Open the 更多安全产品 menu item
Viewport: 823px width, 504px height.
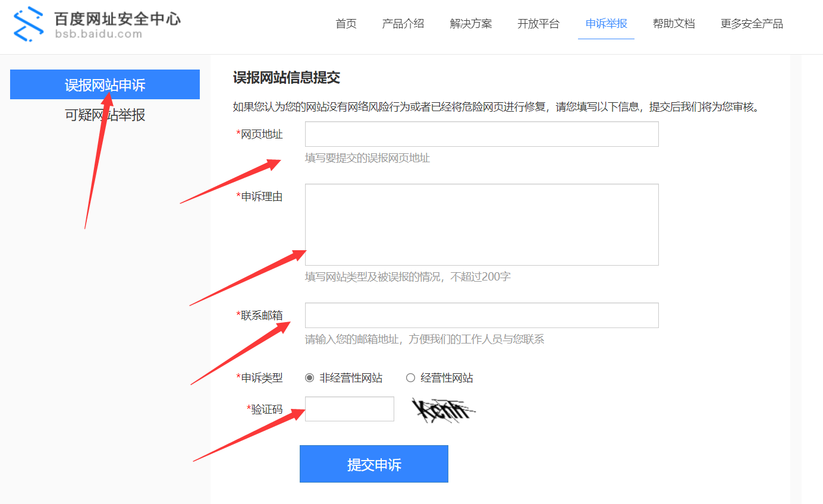[752, 24]
